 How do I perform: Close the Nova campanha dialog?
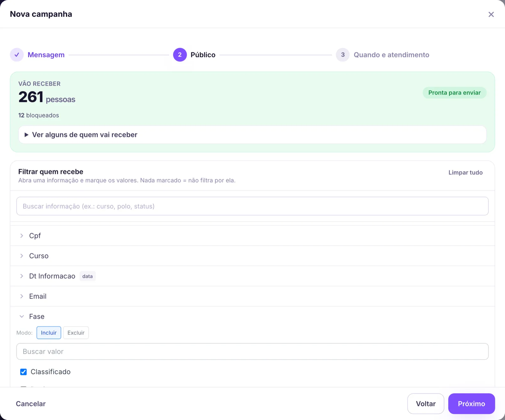tap(491, 15)
